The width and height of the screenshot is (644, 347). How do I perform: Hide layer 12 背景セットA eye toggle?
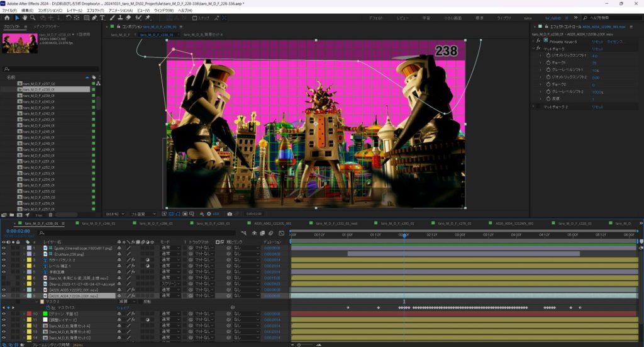pyautogui.click(x=4, y=326)
